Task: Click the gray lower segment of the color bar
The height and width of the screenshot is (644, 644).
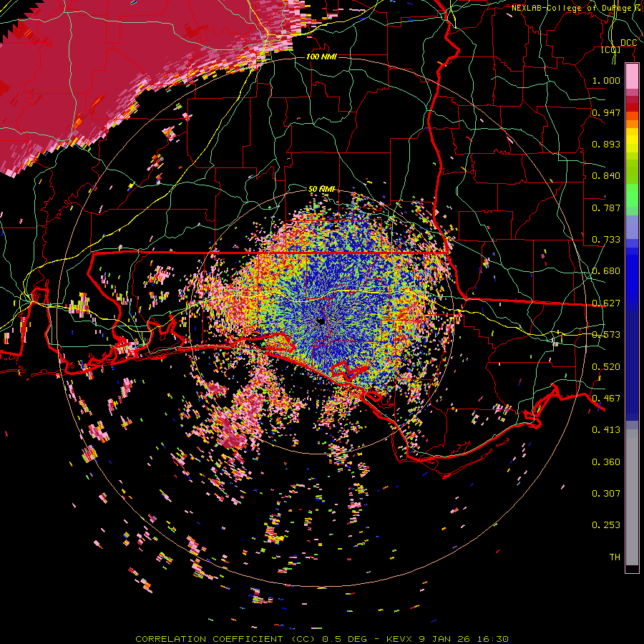Action: coord(632,497)
